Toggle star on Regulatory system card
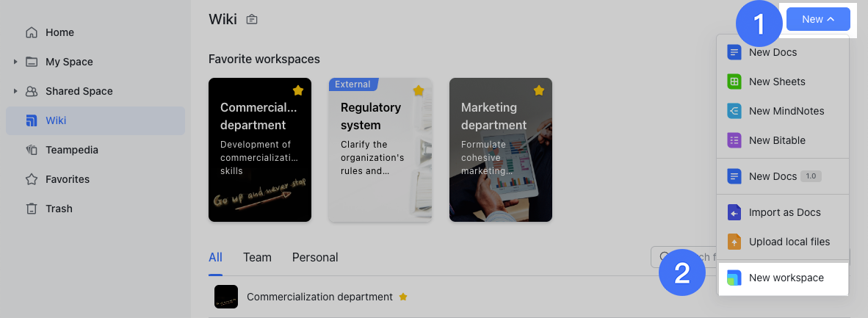Screen dimensions: 868x318 419,90
